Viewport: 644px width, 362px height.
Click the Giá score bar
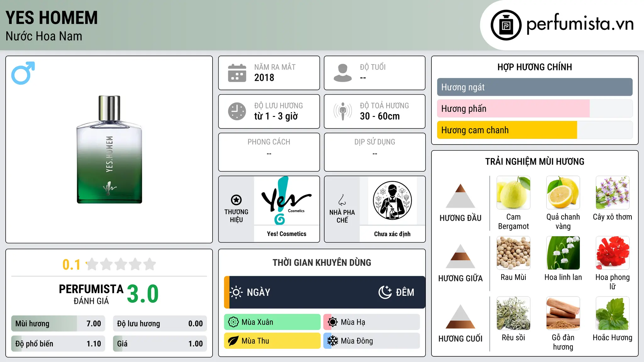[x=160, y=343]
